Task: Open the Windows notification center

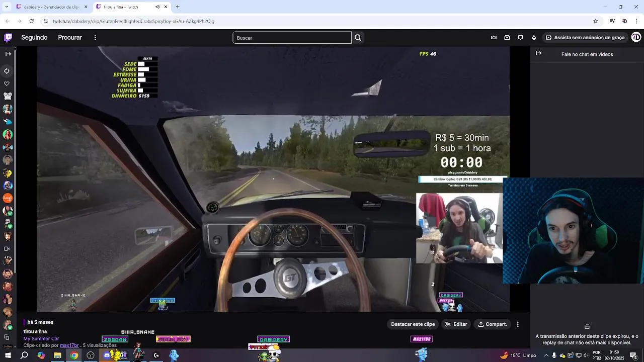Action: (x=633, y=355)
